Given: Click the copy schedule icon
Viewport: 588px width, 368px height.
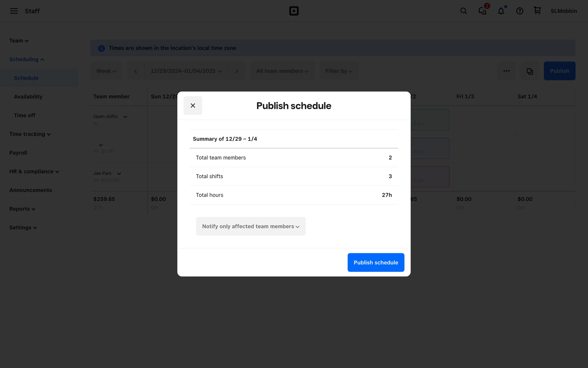Looking at the screenshot, I should tap(530, 71).
